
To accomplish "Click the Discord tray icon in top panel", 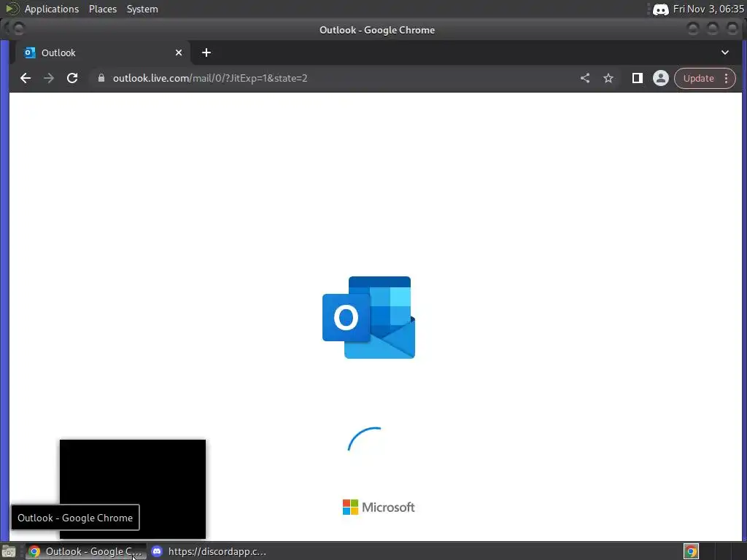I will click(x=660, y=9).
